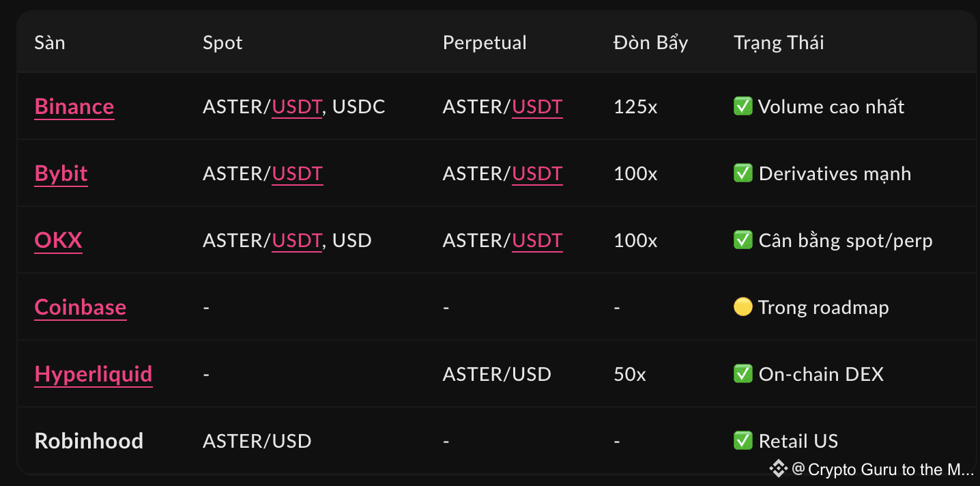Click the Binance logo in the watermark
This screenshot has width=980, height=486.
tap(779, 469)
